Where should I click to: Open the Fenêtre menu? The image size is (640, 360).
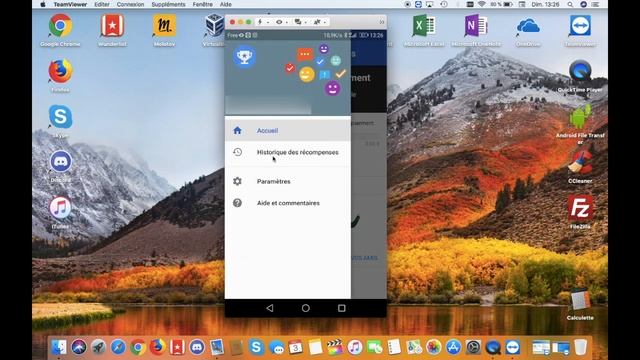coord(202,4)
